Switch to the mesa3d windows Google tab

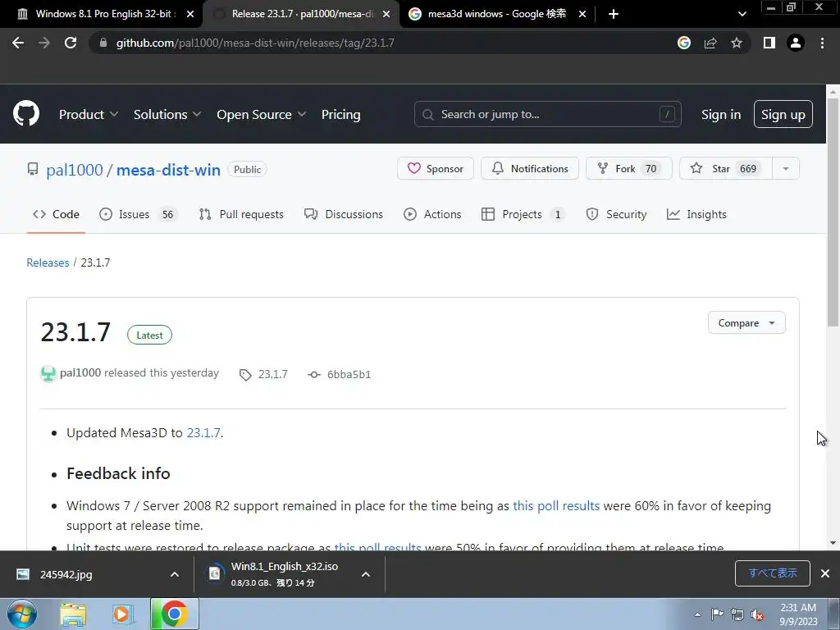click(487, 14)
